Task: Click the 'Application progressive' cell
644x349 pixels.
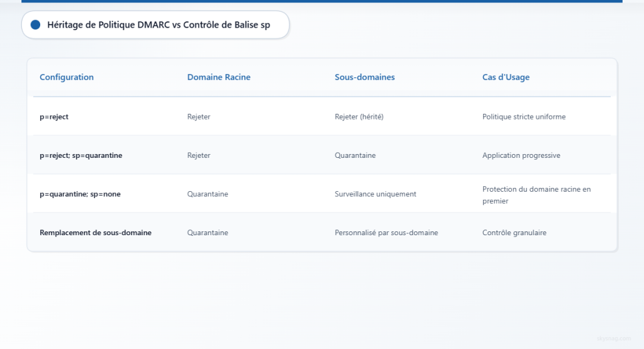Action: point(521,155)
